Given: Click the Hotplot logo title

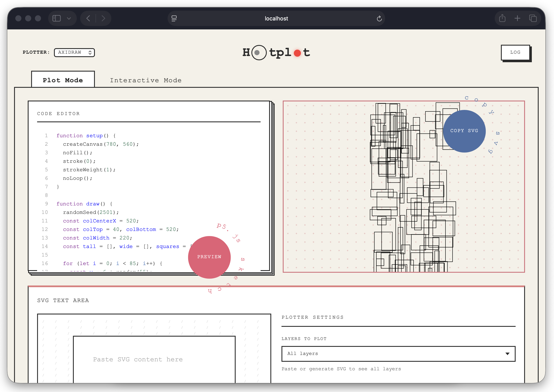Looking at the screenshot, I should (276, 52).
